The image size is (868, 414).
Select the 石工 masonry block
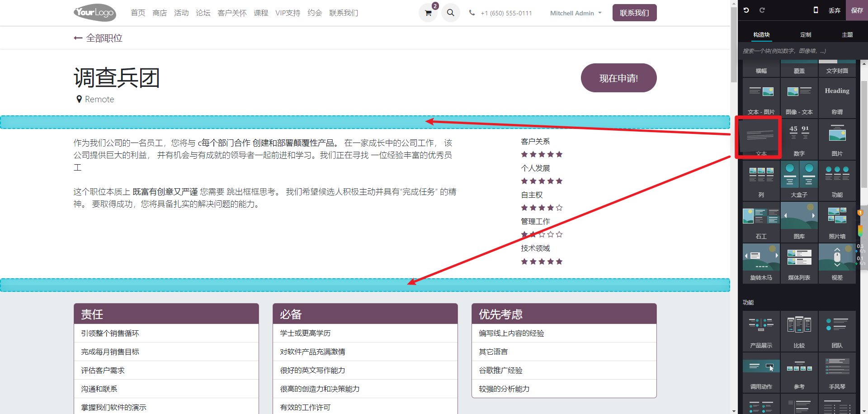click(x=761, y=222)
